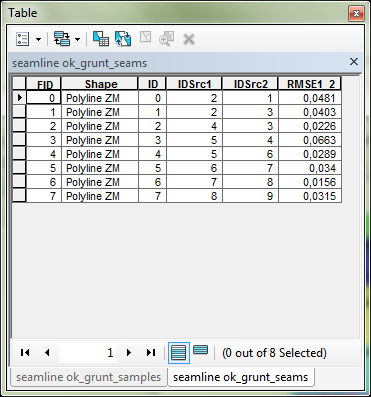This screenshot has width=371, height=397.
Task: Select row selector for FID 5
Action: 19,168
